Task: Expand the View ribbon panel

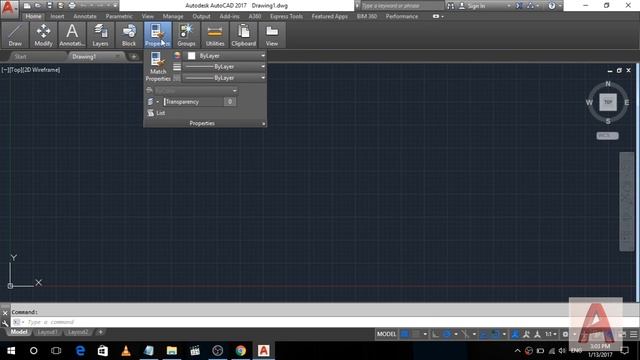Action: (x=272, y=35)
